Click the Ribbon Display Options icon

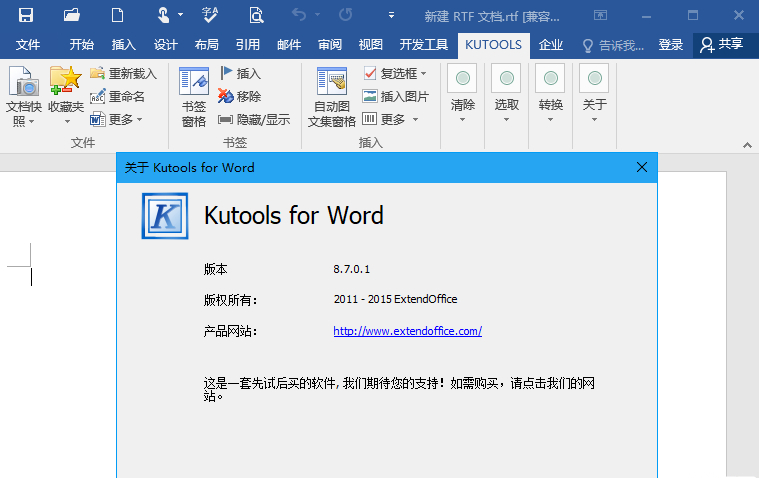(600, 15)
